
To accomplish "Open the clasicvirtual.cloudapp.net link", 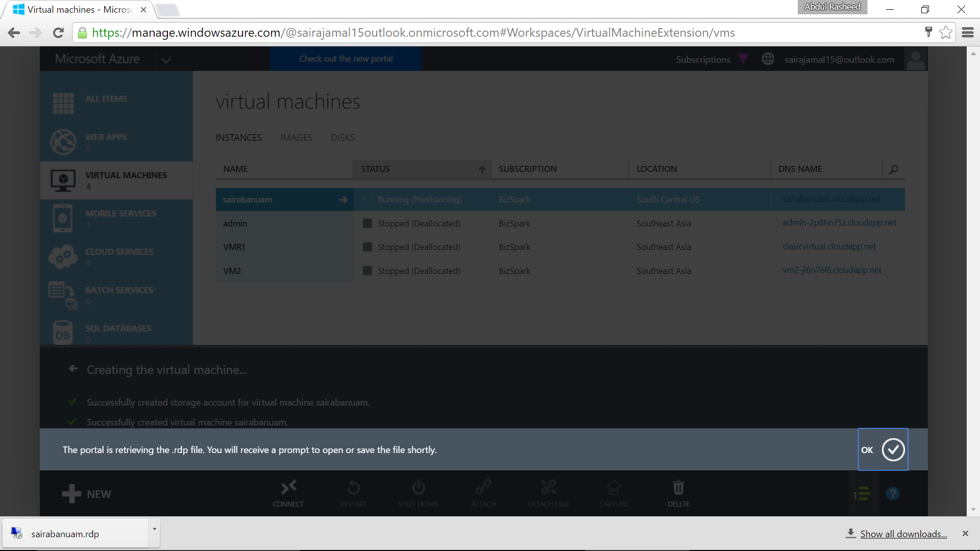I will click(x=829, y=246).
